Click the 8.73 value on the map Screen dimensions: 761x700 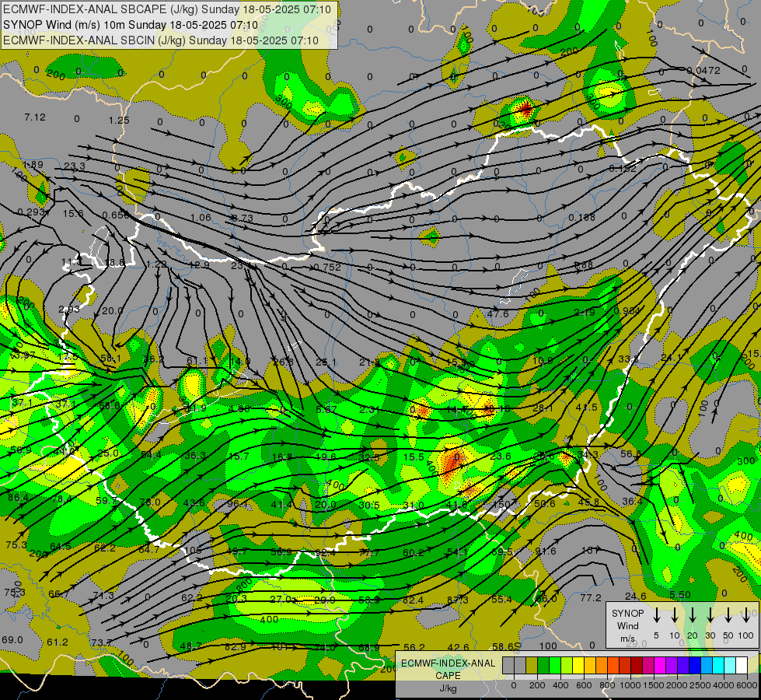[243, 218]
